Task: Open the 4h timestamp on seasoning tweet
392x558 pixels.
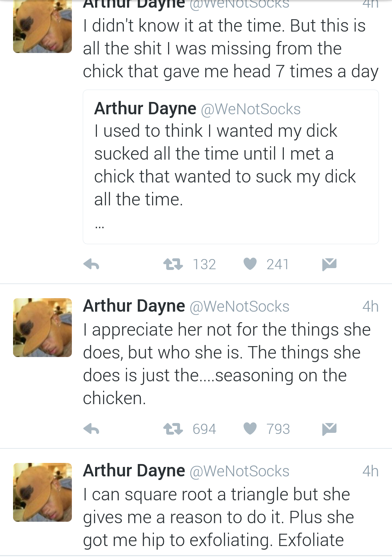Action: point(370,307)
